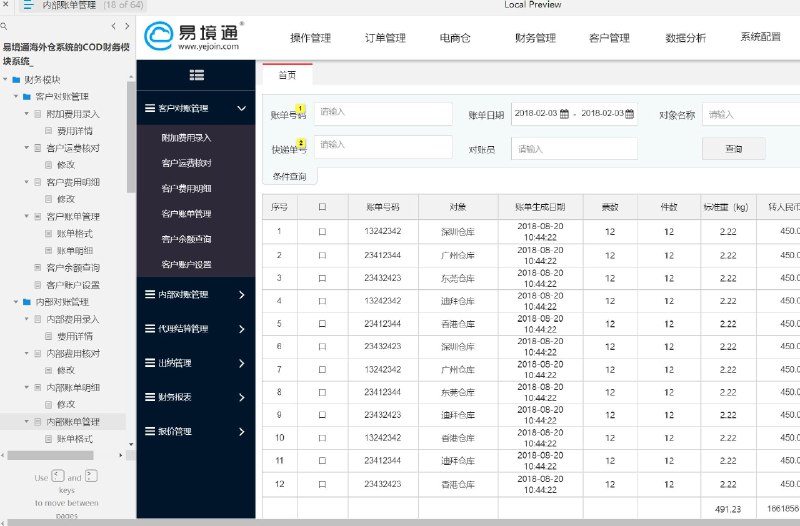Collapse down-chevron of dark sidebar 客户对账管理

[x=242, y=108]
